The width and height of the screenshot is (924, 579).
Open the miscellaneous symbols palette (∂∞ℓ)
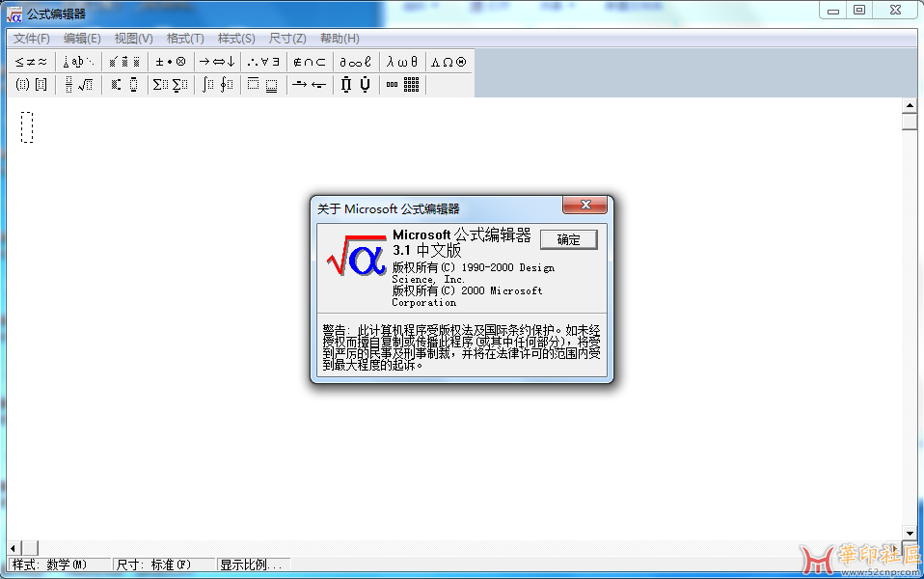355,62
